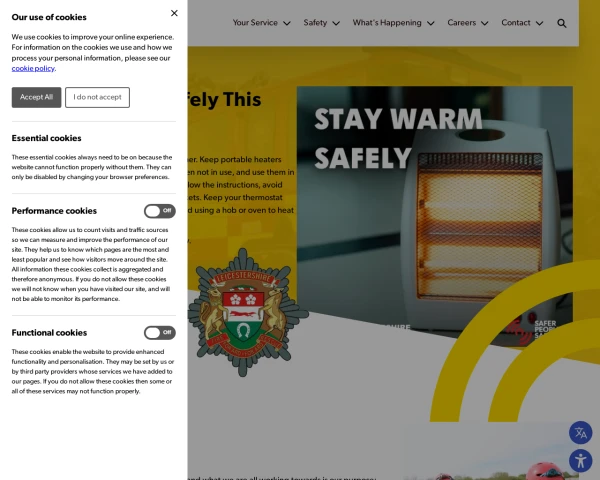Click the I do not accept button
This screenshot has width=600, height=480.
pyautogui.click(x=98, y=97)
